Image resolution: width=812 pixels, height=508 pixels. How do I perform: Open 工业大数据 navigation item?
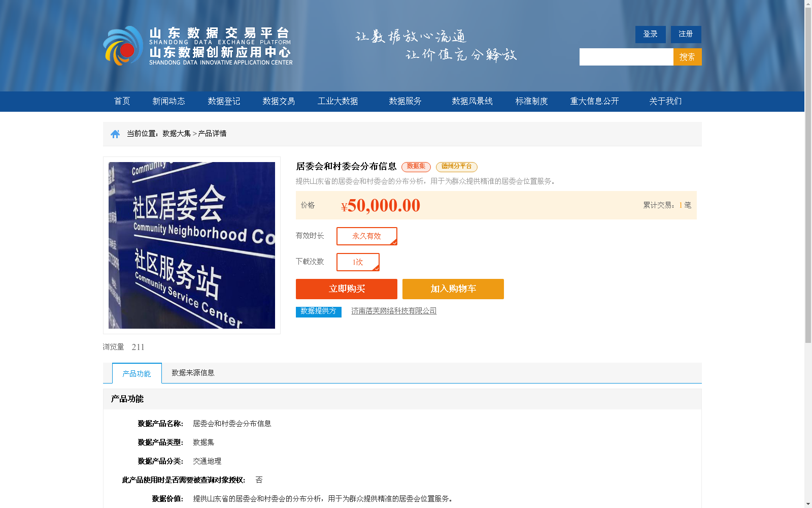click(338, 101)
